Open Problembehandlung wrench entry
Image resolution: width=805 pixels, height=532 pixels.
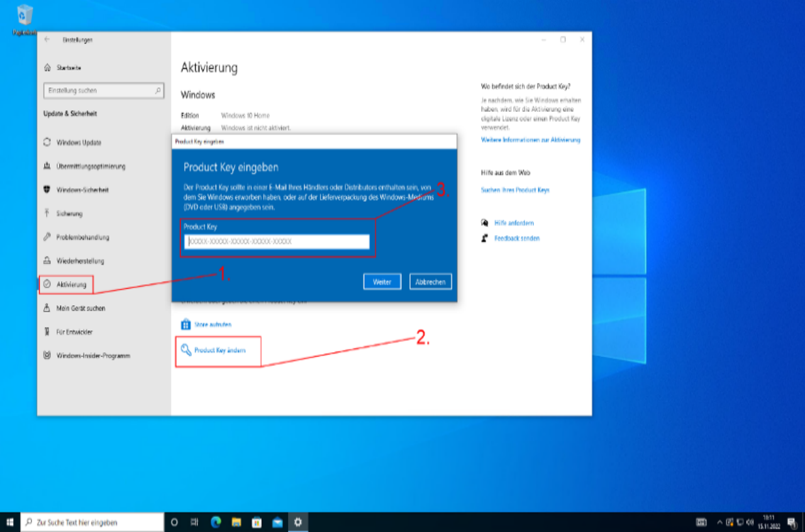(x=82, y=238)
